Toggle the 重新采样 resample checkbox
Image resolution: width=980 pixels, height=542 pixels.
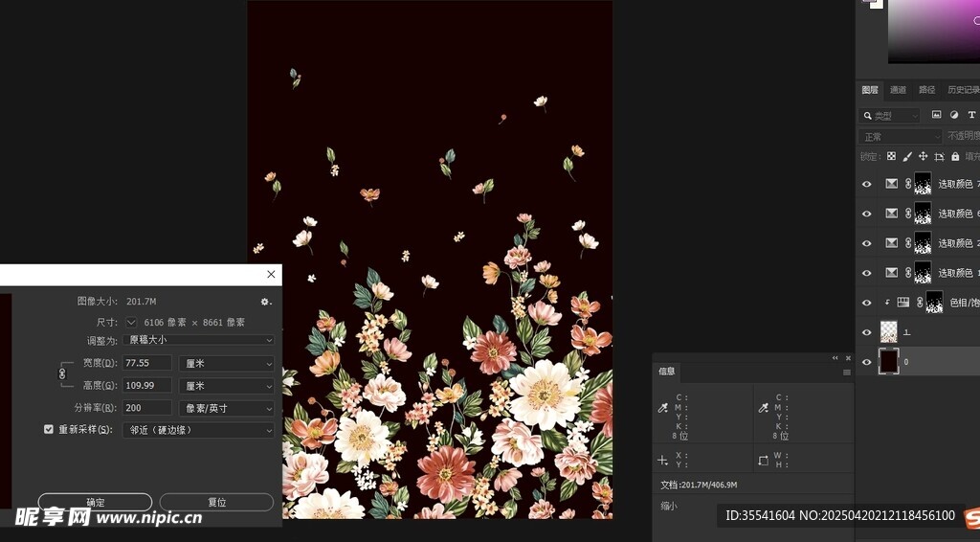click(x=49, y=430)
